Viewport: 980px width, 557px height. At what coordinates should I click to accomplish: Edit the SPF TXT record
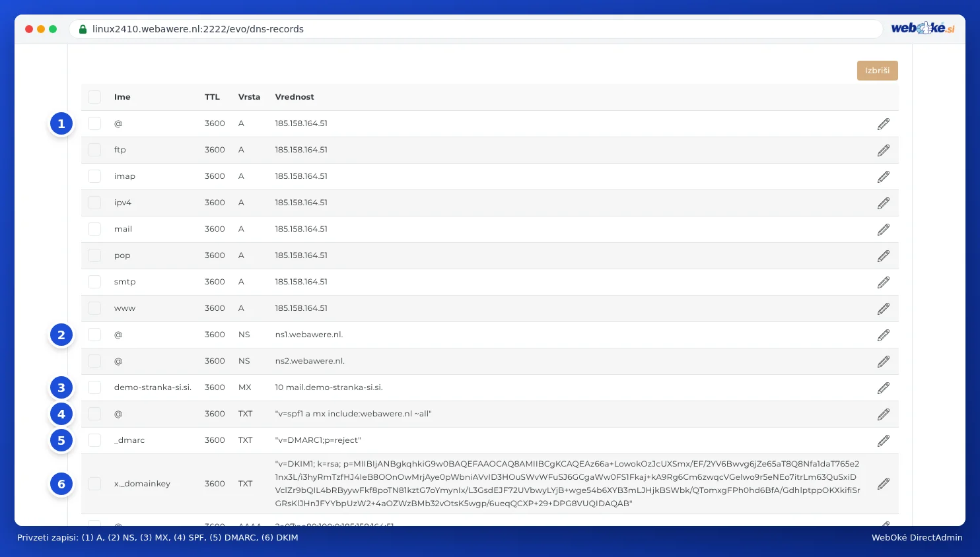(884, 414)
